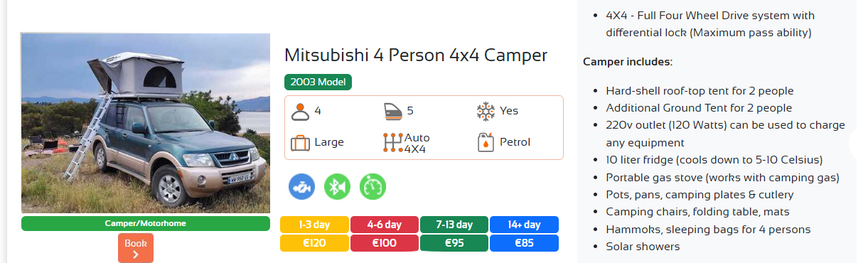Open the Mitsubishi 4 Person 4x4 Camper title
The height and width of the screenshot is (263, 868).
[x=416, y=55]
